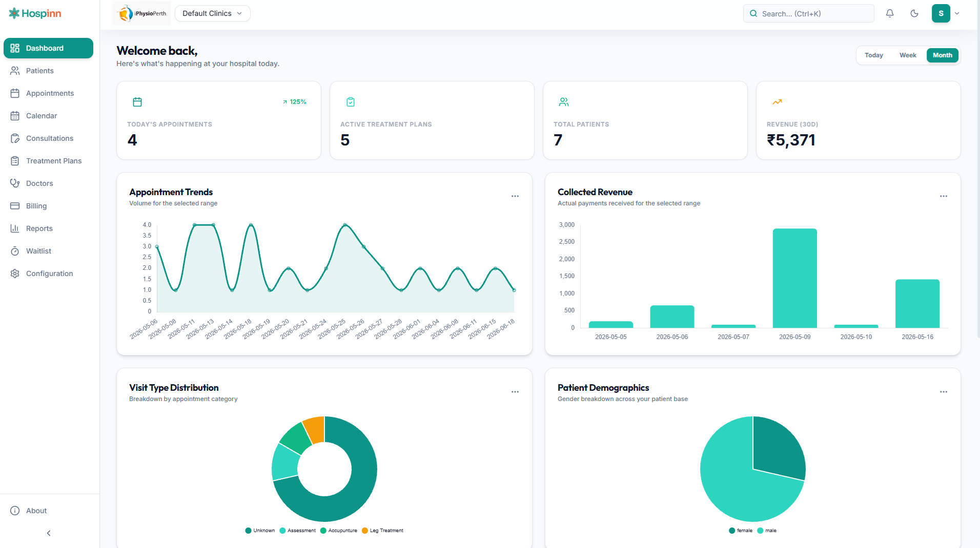The height and width of the screenshot is (548, 980).
Task: Open Collected Revenue options menu
Action: [944, 196]
